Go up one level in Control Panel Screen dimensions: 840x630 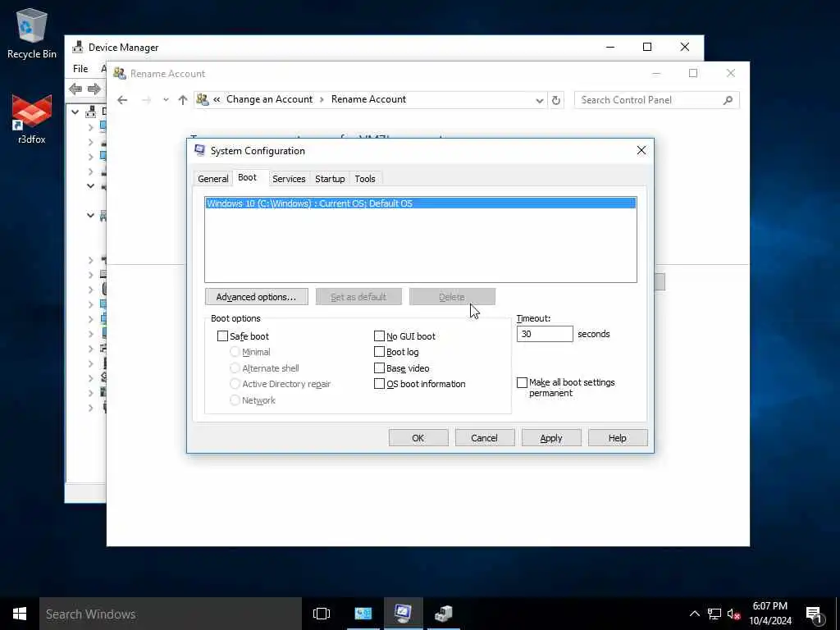tap(183, 100)
